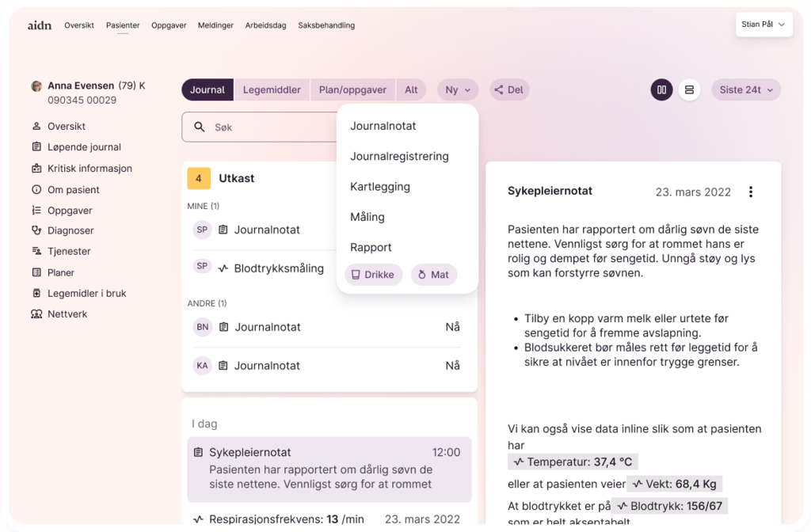Screen dimensions: 811x532
Task: Click the Nettverk sidebar icon
Action: 36,314
